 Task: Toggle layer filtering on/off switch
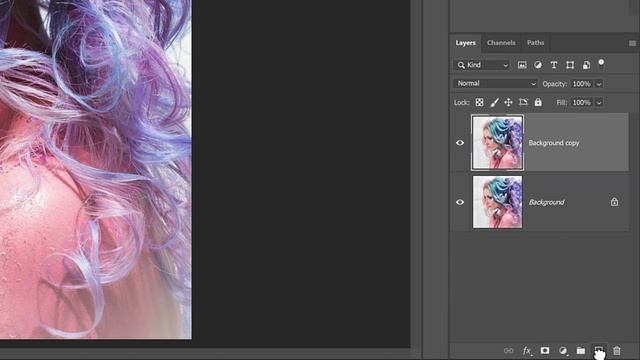click(601, 63)
